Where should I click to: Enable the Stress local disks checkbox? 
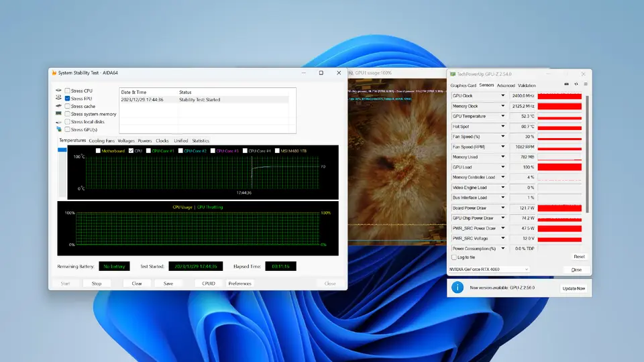click(x=67, y=121)
